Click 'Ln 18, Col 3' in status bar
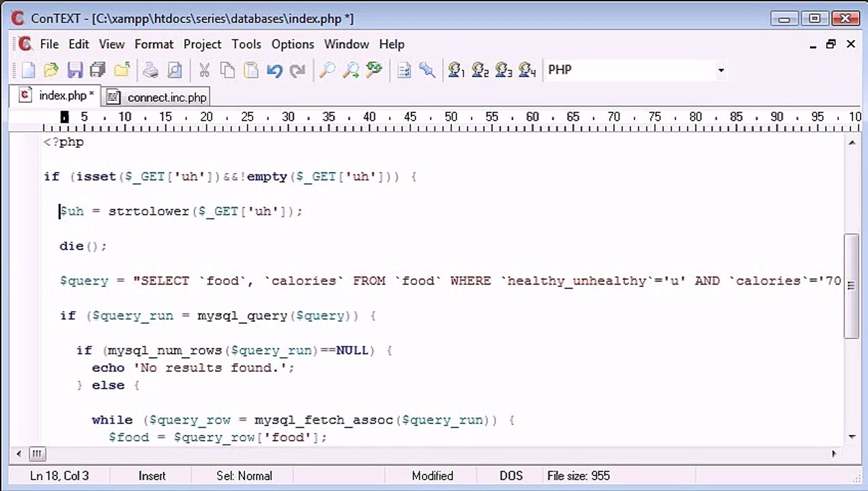Image resolution: width=868 pixels, height=491 pixels. 59,475
